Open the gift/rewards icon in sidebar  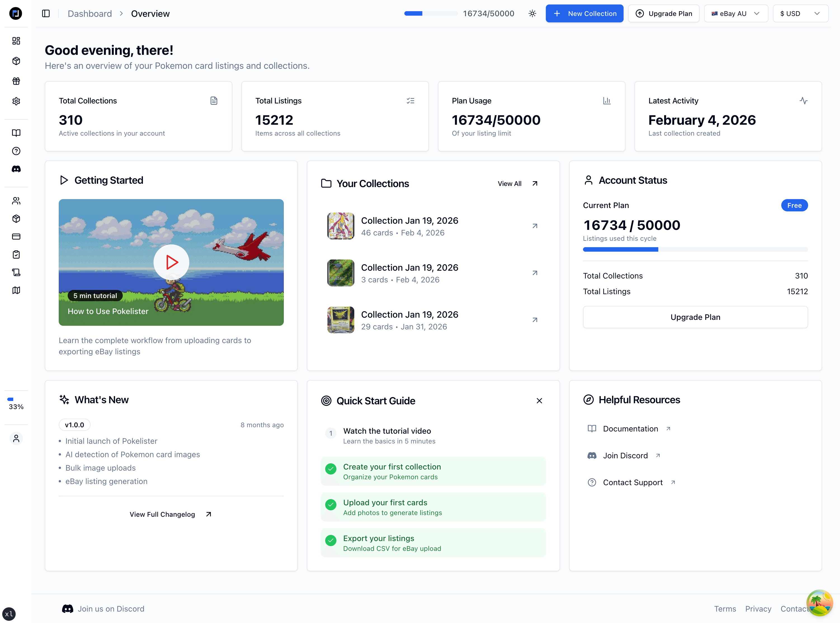tap(16, 81)
